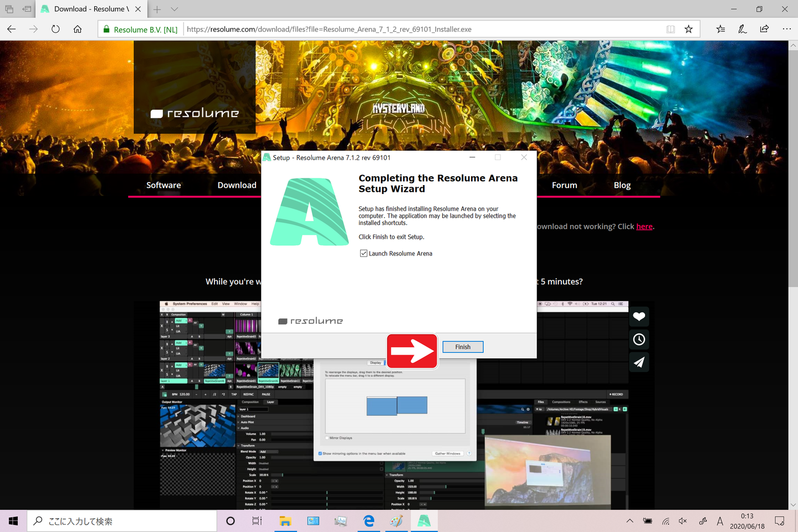Open Download menu on Resolume site

click(237, 185)
